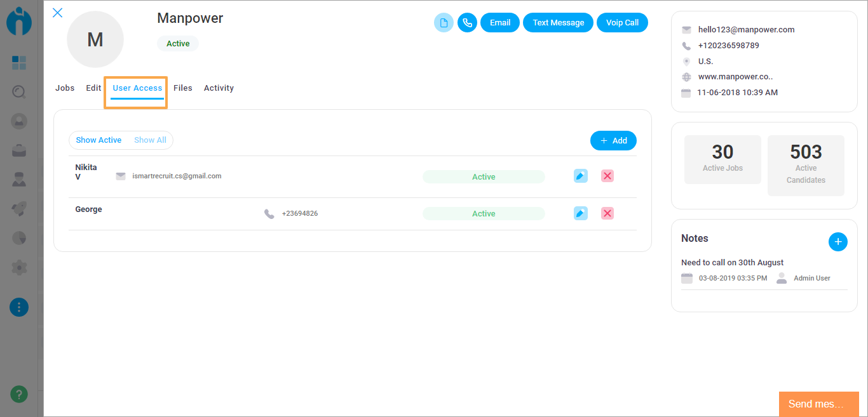Click the 503 Active Candidates card
The image size is (868, 417).
click(806, 165)
